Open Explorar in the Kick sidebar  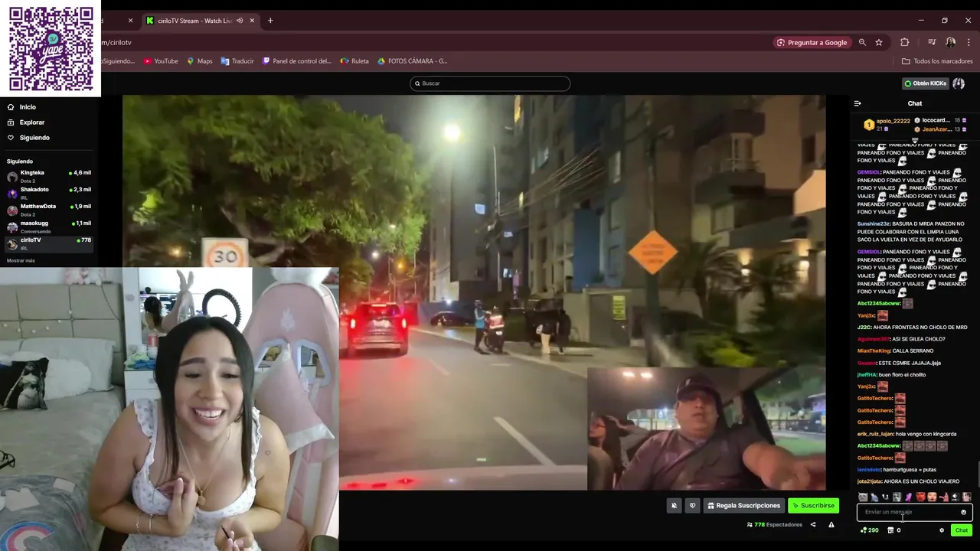[26, 122]
